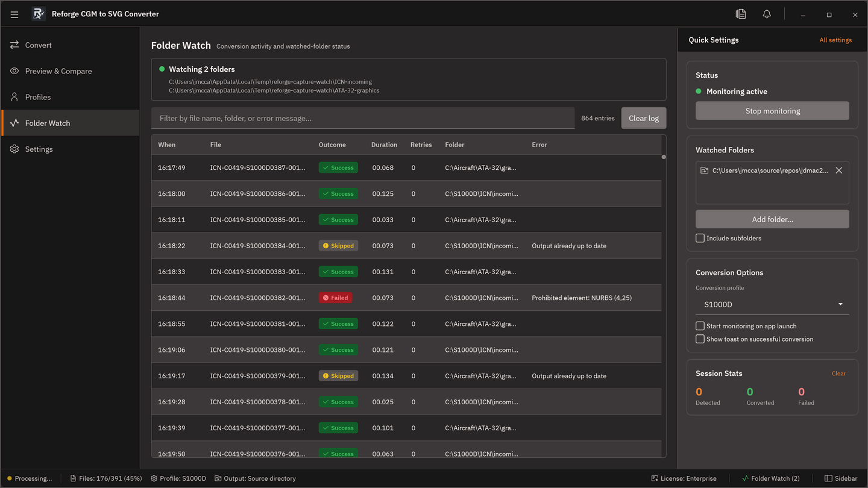Click the Convert arrows icon

pyautogui.click(x=14, y=45)
